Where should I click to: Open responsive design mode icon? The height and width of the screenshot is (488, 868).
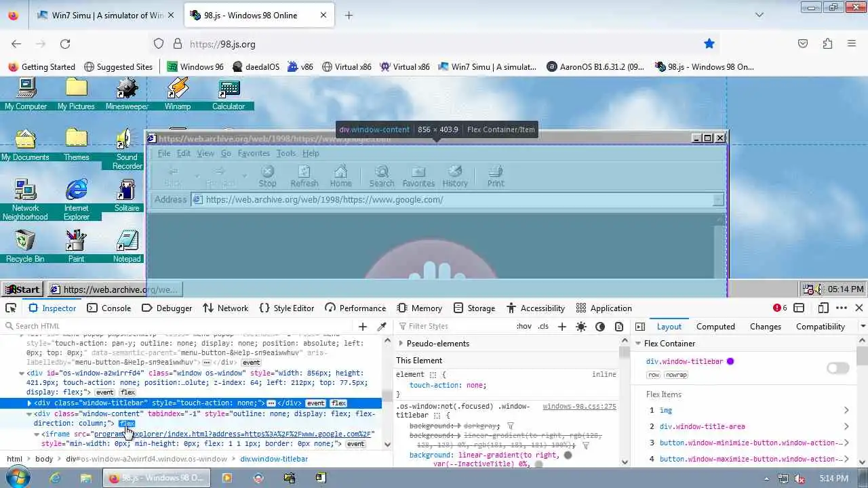tap(823, 308)
